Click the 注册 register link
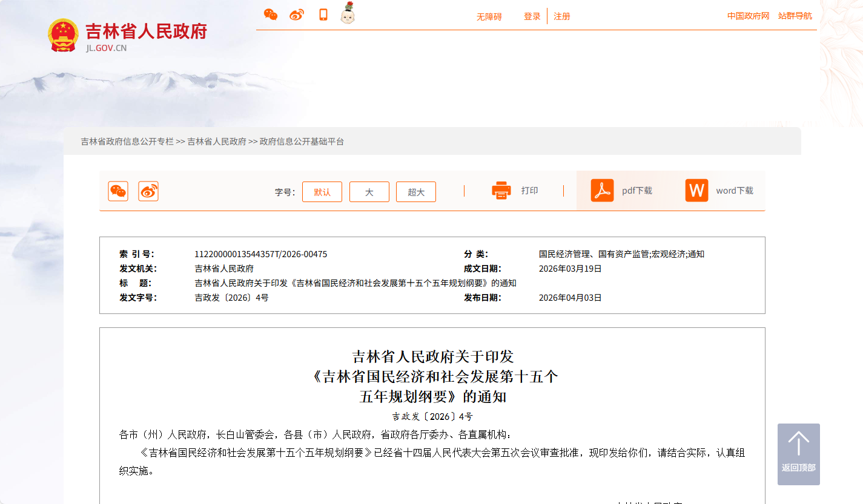Image resolution: width=863 pixels, height=504 pixels. coord(562,17)
